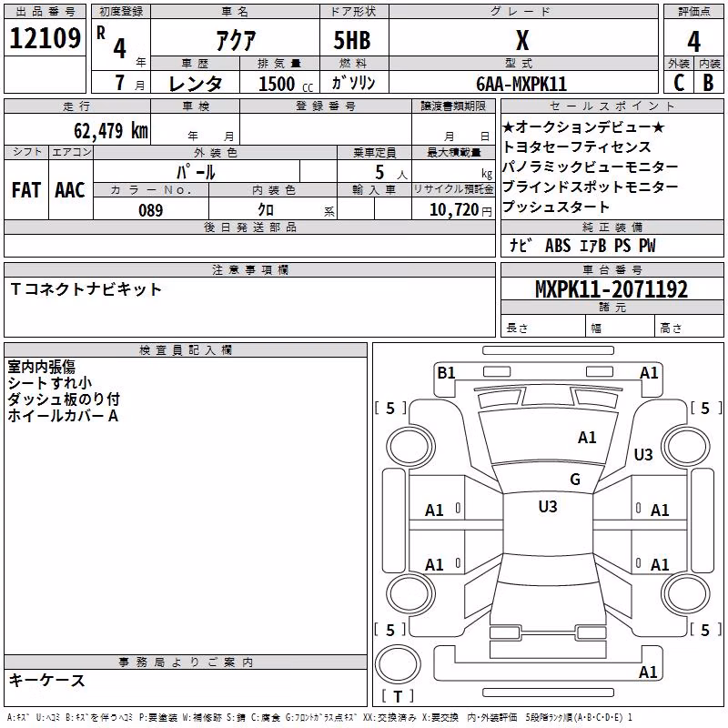Select the interior color クロ
728x728 pixels.
(x=266, y=210)
